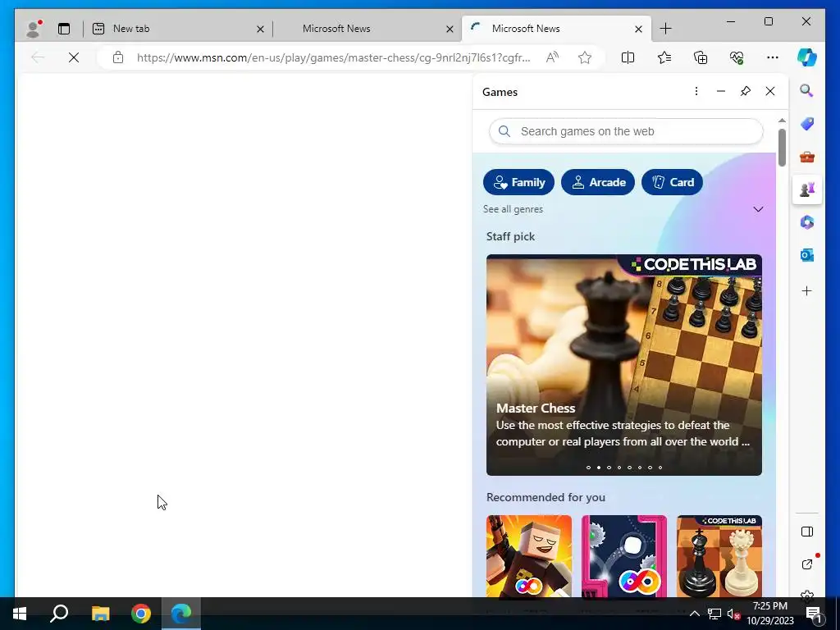Open the split screen button
Screen dimensions: 840x630
(x=628, y=57)
